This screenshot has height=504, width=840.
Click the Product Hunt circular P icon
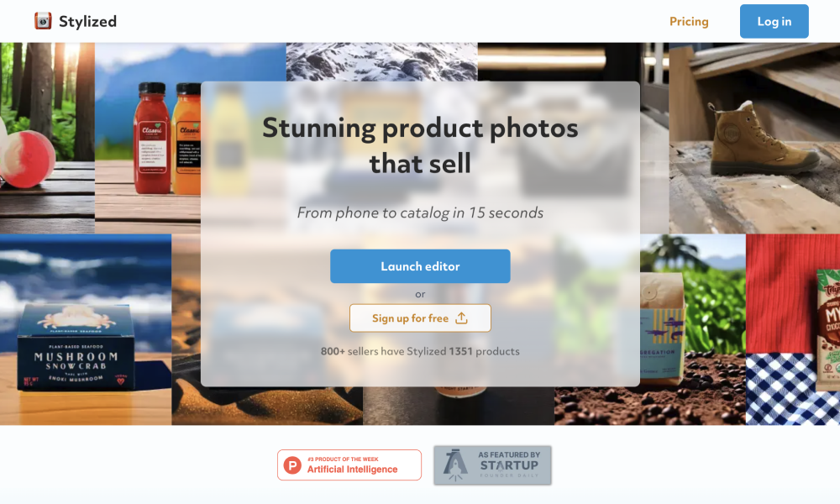coord(292,465)
